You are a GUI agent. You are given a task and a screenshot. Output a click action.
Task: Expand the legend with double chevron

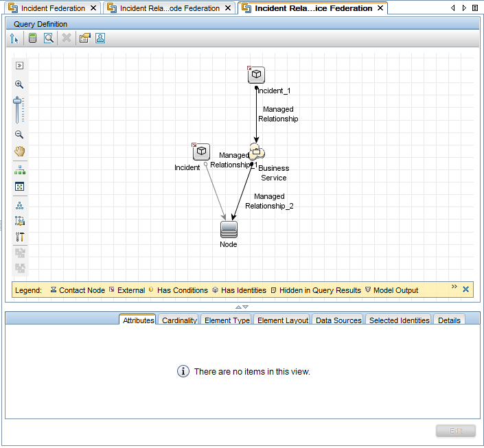coord(454,286)
